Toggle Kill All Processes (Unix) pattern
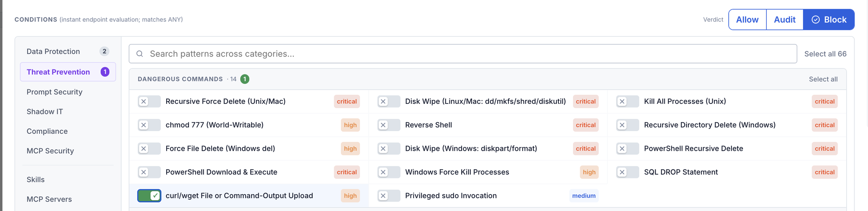 point(628,102)
